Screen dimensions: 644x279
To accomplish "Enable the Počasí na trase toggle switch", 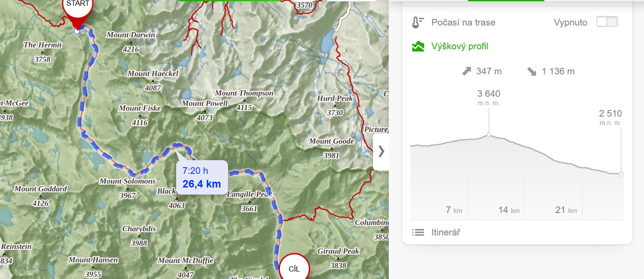I will point(607,22).
